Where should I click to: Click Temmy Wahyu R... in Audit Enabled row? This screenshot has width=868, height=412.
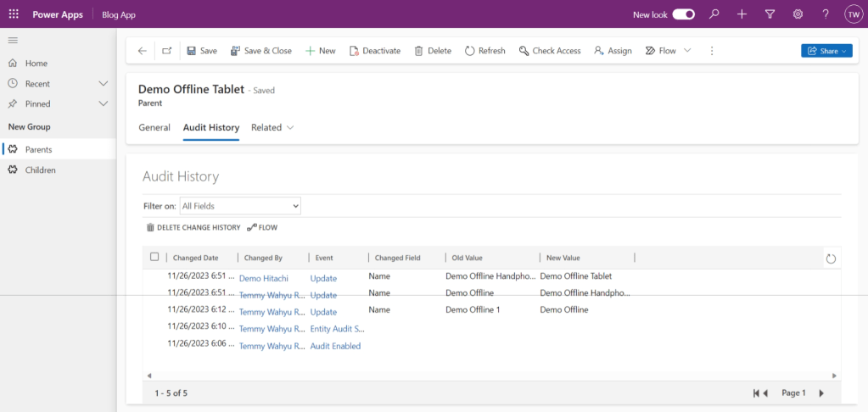coord(272,346)
